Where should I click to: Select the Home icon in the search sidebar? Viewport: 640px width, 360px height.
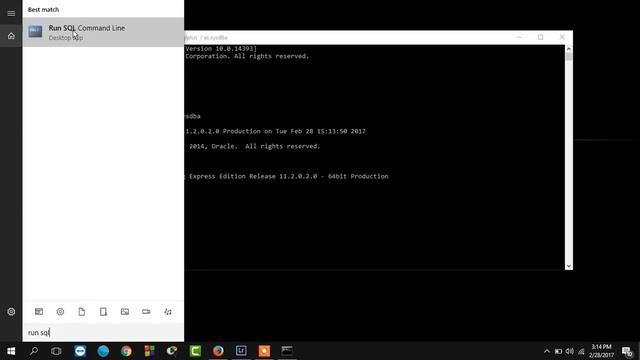click(x=11, y=36)
